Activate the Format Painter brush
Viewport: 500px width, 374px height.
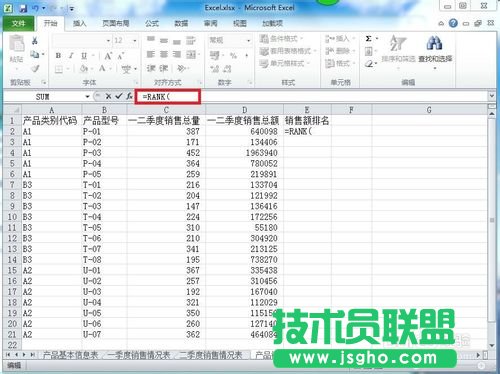coord(35,69)
